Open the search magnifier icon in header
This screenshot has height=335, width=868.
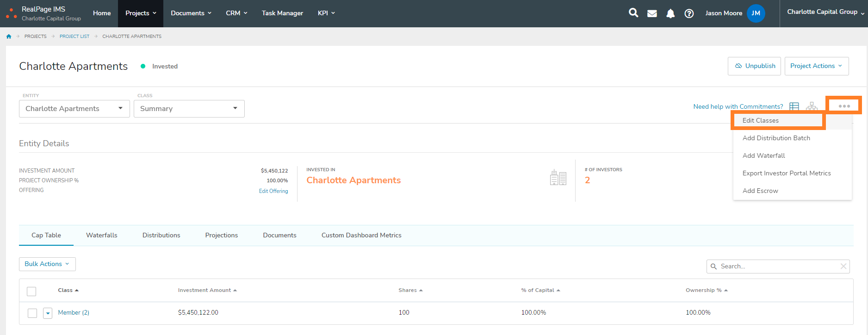[x=633, y=13]
